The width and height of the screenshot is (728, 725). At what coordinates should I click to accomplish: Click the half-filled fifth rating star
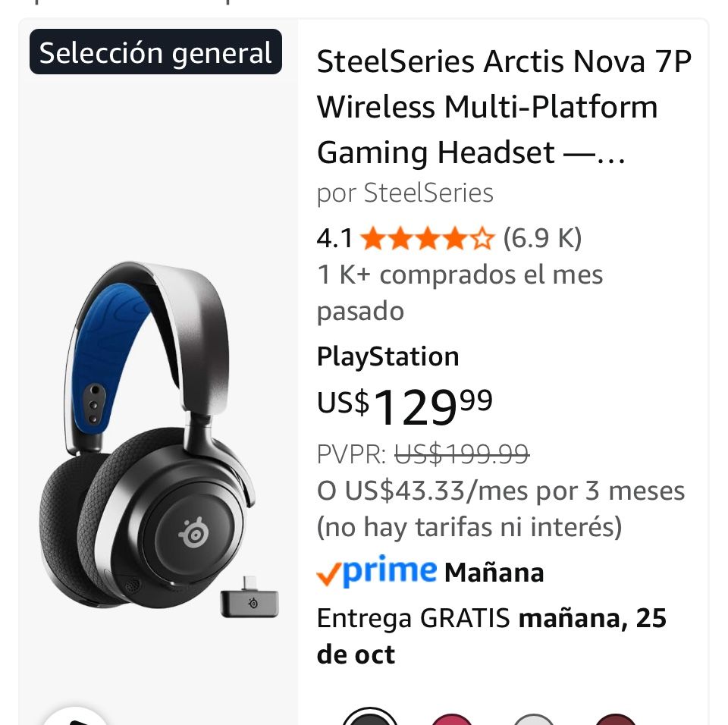483,238
